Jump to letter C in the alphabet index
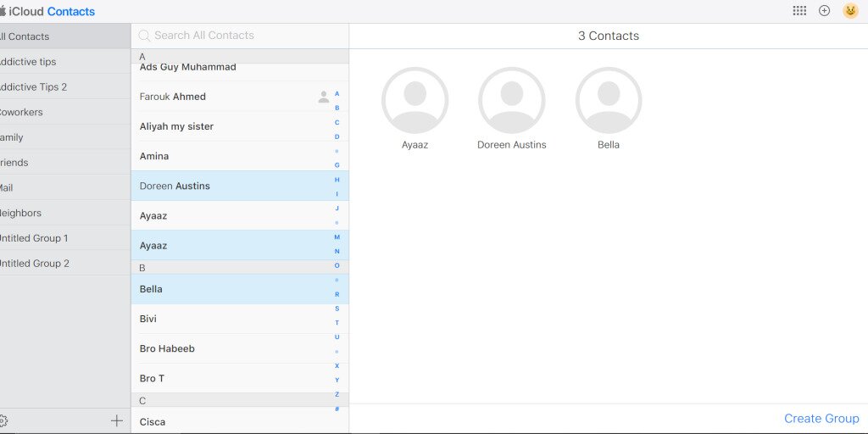Screen dimensions: 868x434 (x=337, y=122)
